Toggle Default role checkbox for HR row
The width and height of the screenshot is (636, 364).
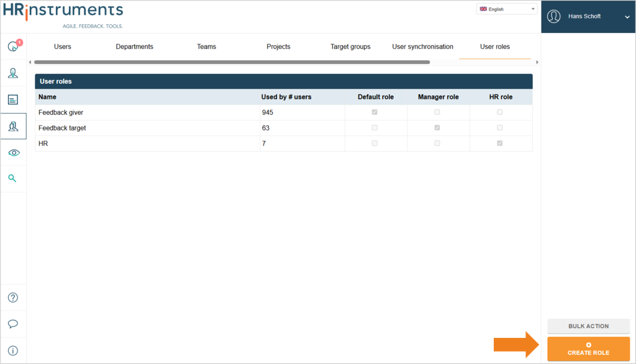click(375, 143)
